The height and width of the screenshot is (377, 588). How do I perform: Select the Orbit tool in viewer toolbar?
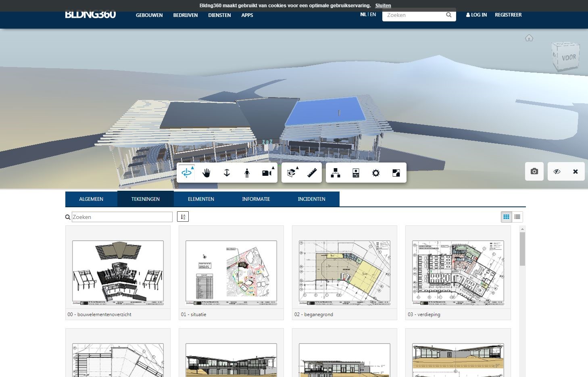click(187, 173)
